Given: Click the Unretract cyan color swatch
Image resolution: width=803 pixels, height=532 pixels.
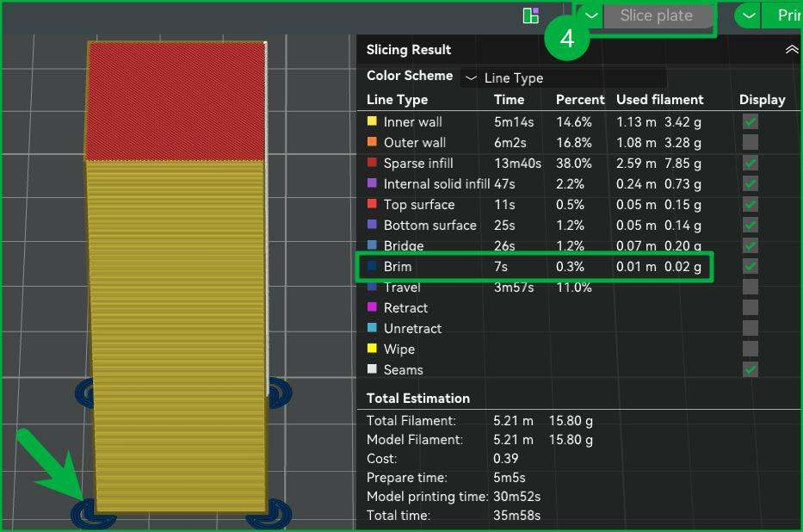Looking at the screenshot, I should (373, 328).
